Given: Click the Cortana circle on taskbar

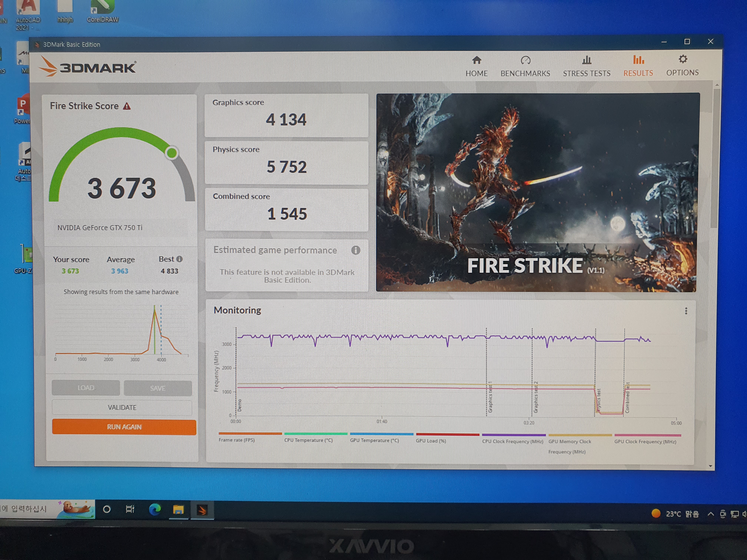Looking at the screenshot, I should point(106,509).
